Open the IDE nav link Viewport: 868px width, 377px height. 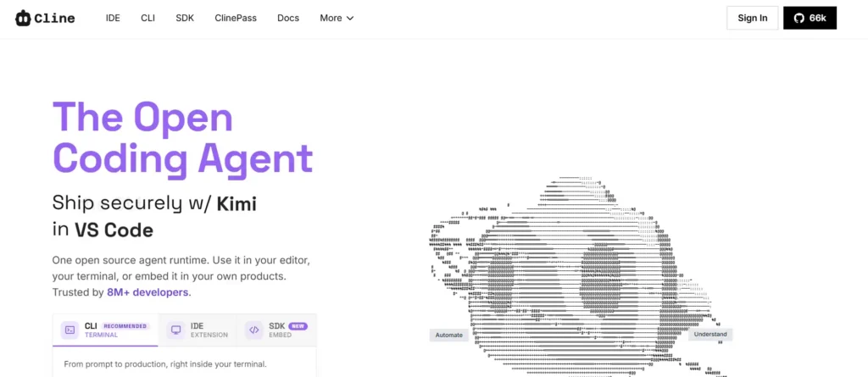point(113,18)
